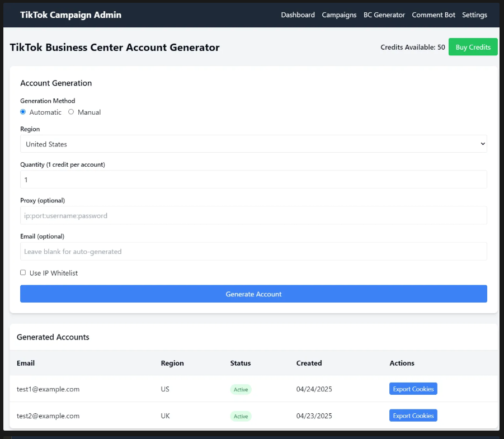Click the Email column header
Screen dimensions: 504x439
(x=26, y=363)
